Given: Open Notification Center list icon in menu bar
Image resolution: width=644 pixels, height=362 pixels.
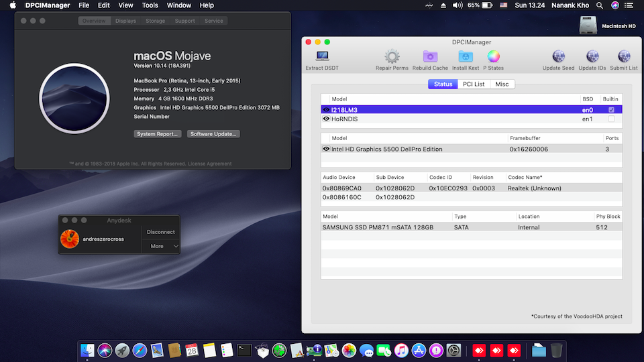Looking at the screenshot, I should (629, 5).
